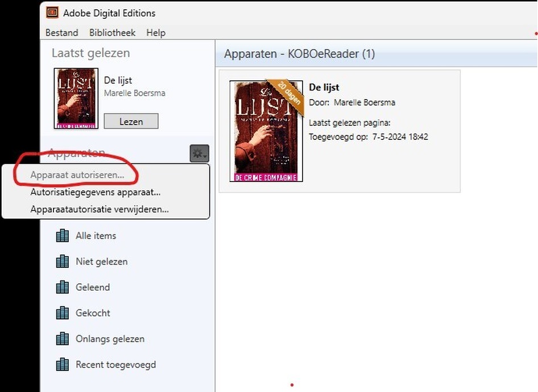Click the De lijst cover under Laatst gelezen

pyautogui.click(x=76, y=98)
